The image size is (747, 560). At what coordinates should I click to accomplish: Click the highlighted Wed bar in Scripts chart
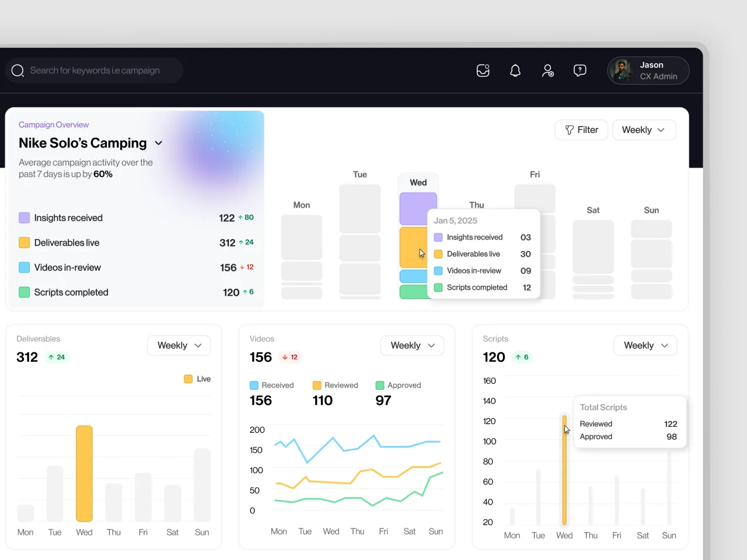pyautogui.click(x=564, y=470)
